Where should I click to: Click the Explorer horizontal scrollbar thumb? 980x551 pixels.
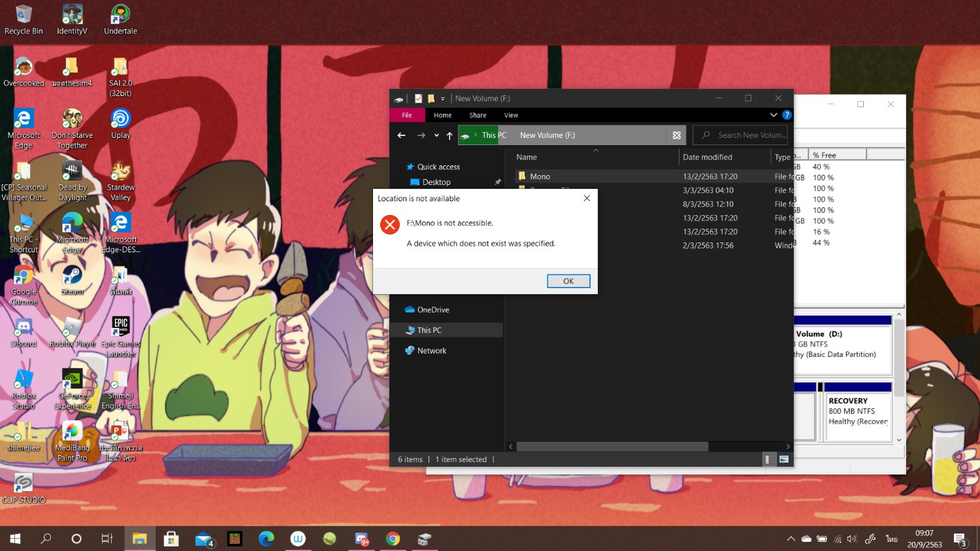point(612,446)
